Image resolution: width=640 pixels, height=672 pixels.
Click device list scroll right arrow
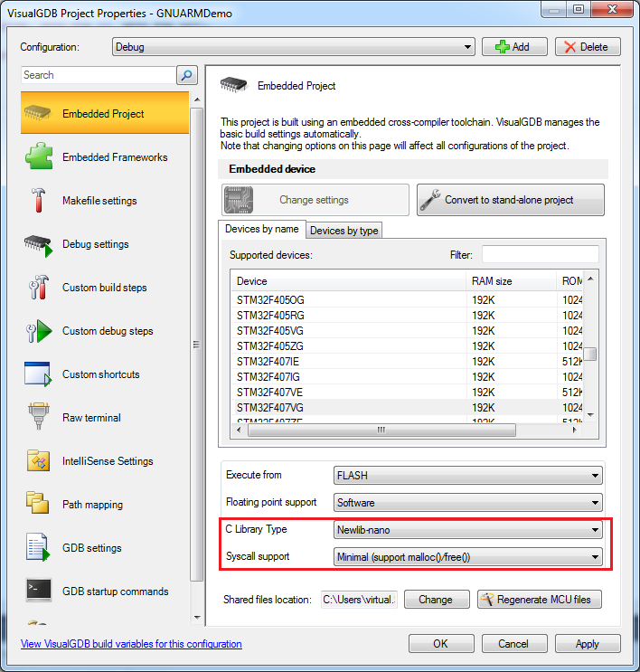click(x=575, y=430)
